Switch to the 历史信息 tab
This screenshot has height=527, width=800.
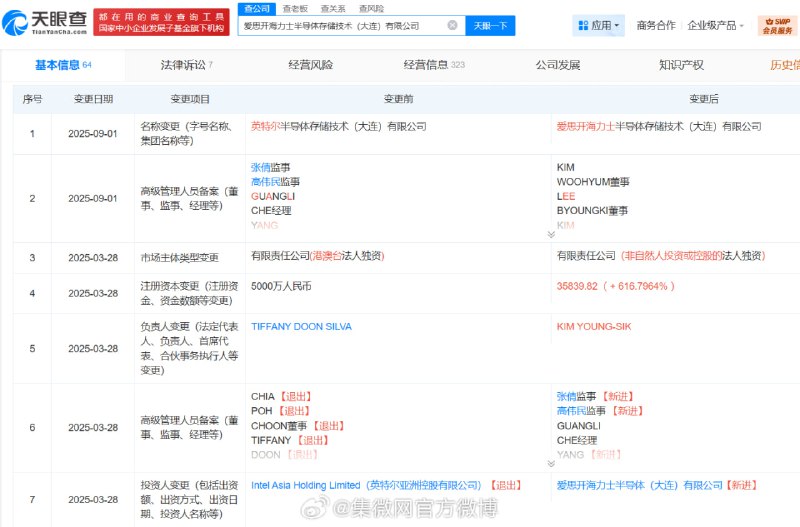pos(785,65)
